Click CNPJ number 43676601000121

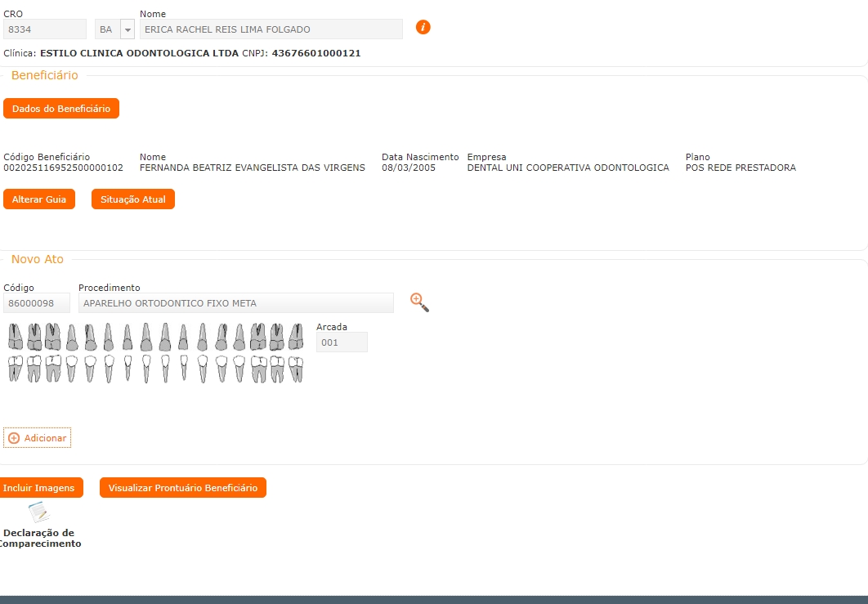(x=316, y=53)
